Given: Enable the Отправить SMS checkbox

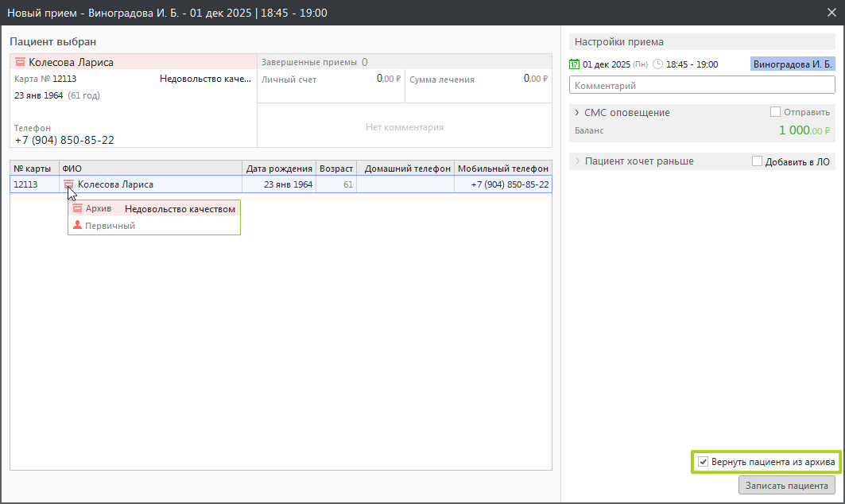Looking at the screenshot, I should click(775, 112).
